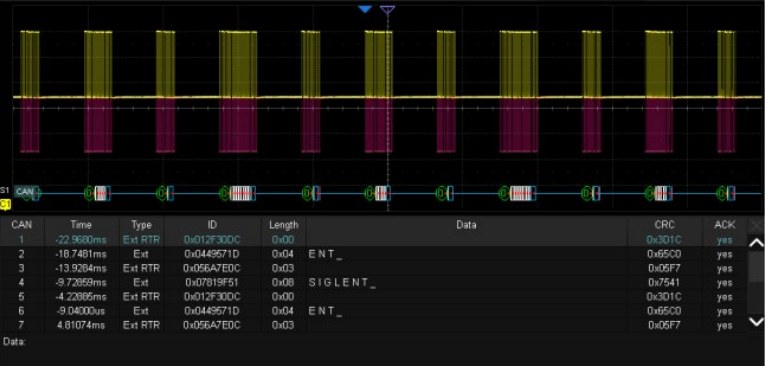Select frame row 1 at -22.9680ms
Image resolution: width=765 pixels, height=366 pixels.
(x=373, y=240)
